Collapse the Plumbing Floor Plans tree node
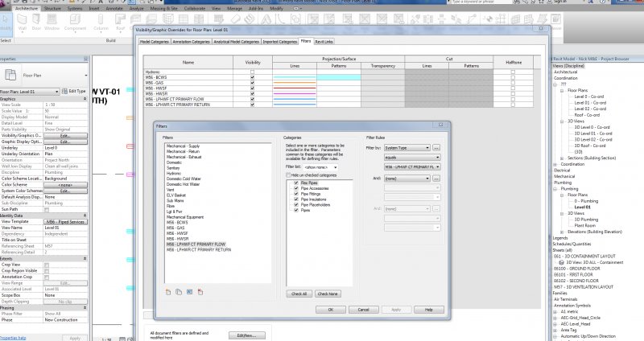Image resolution: width=644 pixels, height=341 pixels. [x=562, y=195]
